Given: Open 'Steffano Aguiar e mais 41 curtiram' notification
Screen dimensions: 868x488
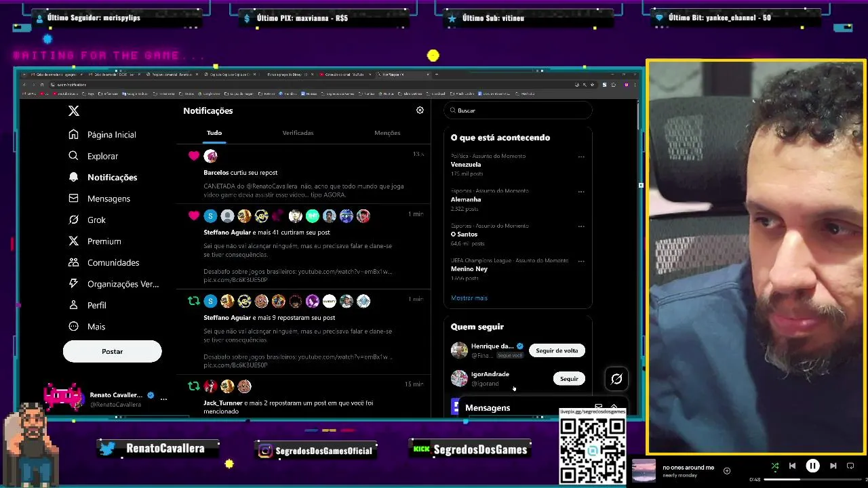Looking at the screenshot, I should (303, 247).
